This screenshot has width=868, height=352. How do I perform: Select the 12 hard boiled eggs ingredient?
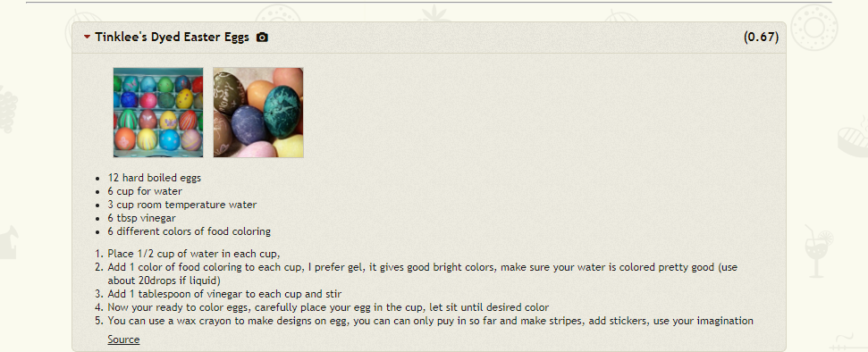[x=155, y=178]
